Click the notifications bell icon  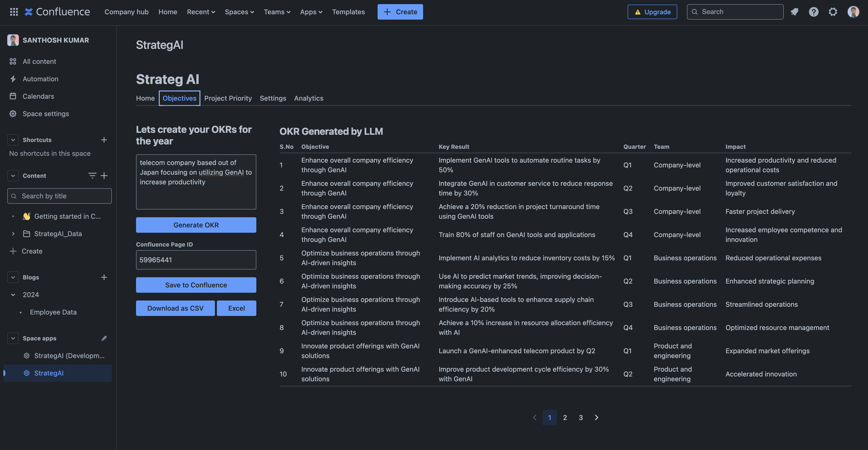tap(794, 12)
